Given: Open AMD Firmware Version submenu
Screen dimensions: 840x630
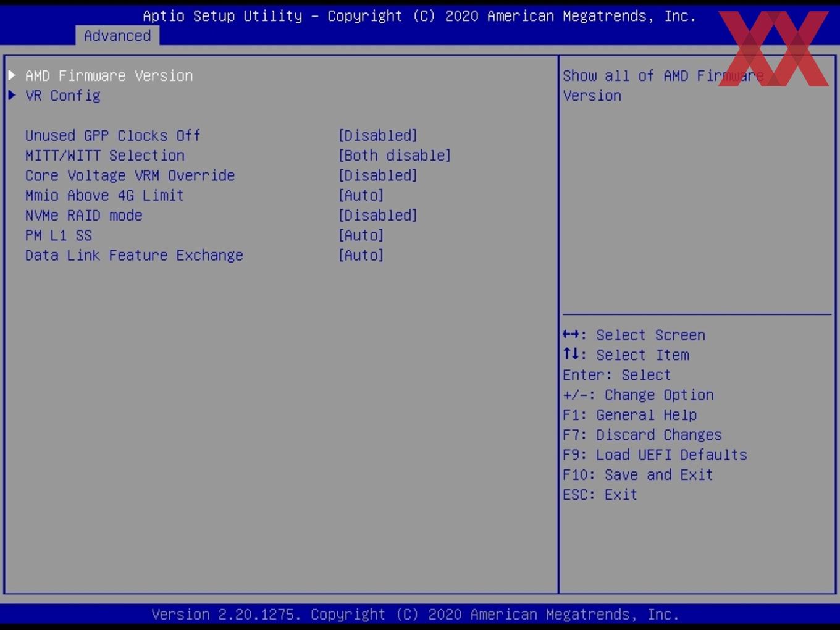Looking at the screenshot, I should click(109, 75).
